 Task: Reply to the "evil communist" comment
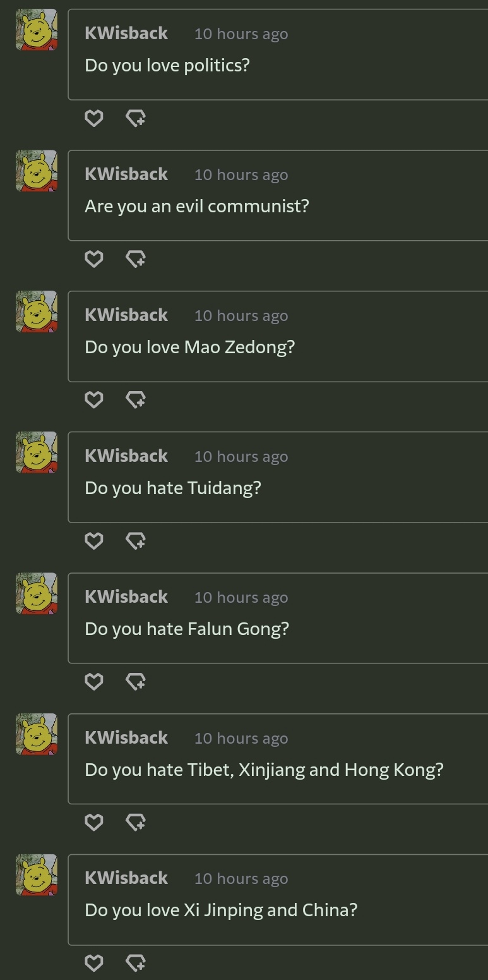click(x=136, y=259)
